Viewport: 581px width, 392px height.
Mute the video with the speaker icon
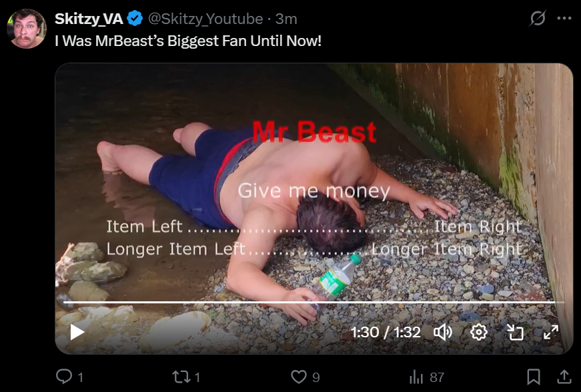point(443,332)
